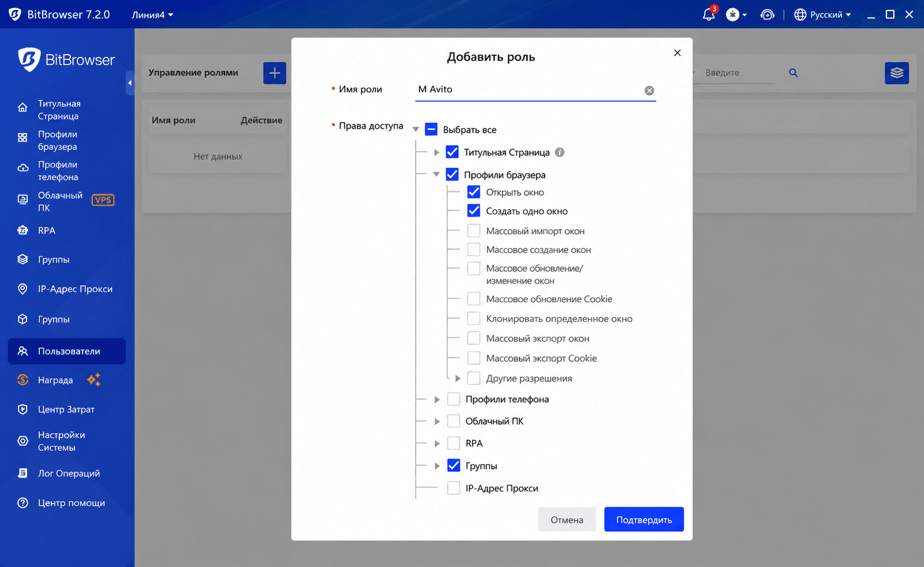Toggle the Выбрать все checkbox
This screenshot has height=567, width=924.
click(x=431, y=129)
